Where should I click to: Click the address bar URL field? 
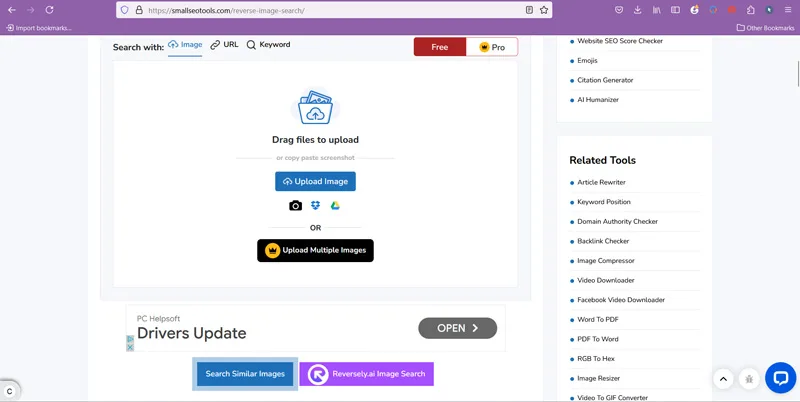(x=334, y=10)
